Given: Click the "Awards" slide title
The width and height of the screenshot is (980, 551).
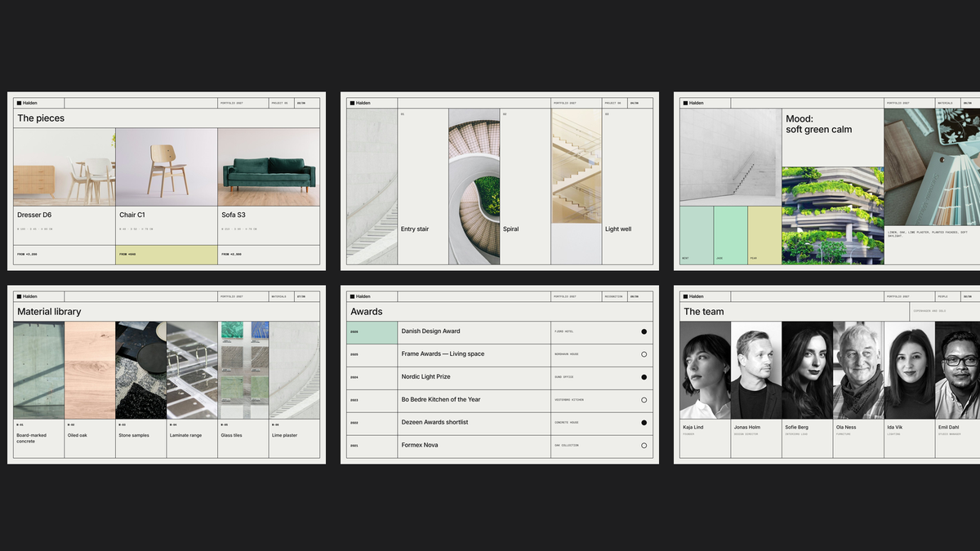Looking at the screenshot, I should click(x=367, y=312).
